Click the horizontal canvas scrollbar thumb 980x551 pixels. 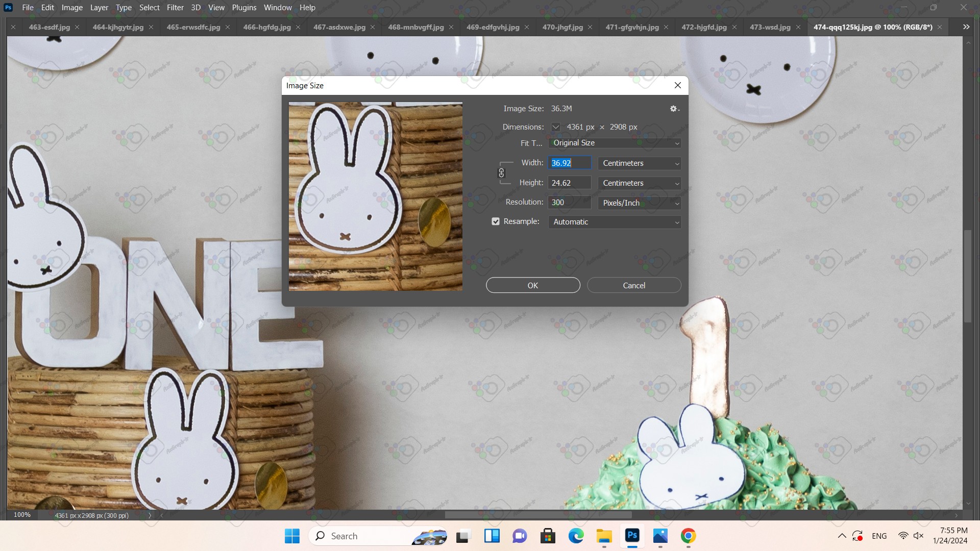[538, 515]
